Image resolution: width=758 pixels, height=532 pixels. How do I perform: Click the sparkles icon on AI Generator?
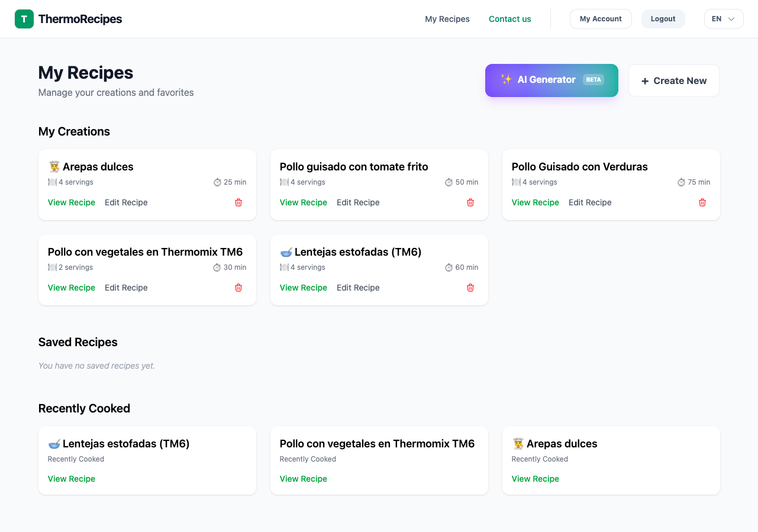coord(506,80)
